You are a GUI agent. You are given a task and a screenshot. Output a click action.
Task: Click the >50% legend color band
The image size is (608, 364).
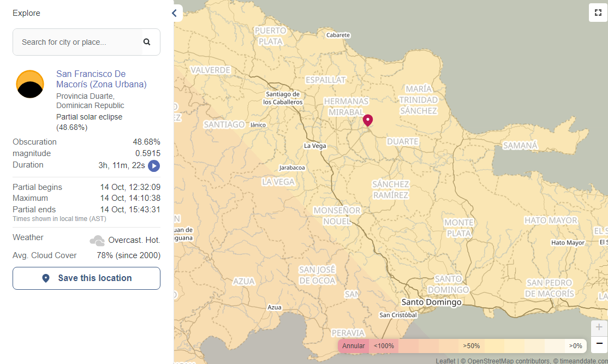pos(472,346)
